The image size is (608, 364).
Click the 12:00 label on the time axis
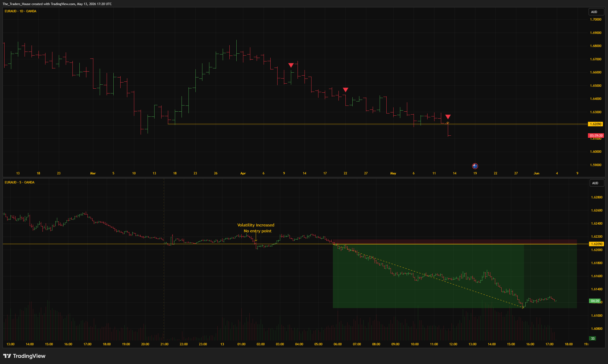pyautogui.click(x=453, y=344)
